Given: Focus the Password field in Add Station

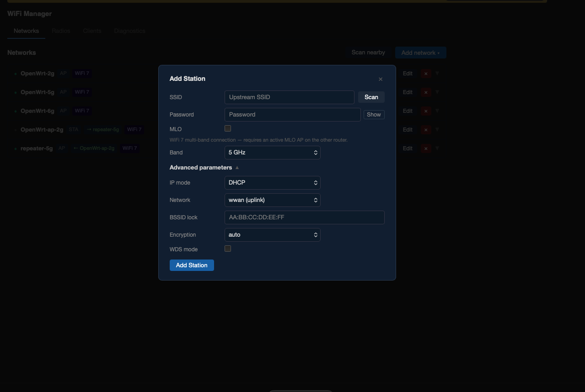Looking at the screenshot, I should pos(293,114).
